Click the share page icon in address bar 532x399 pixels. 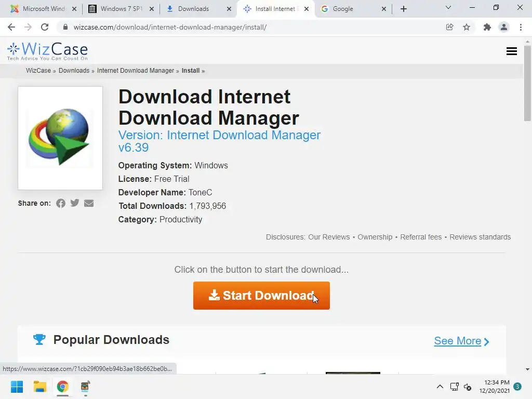[x=449, y=27]
